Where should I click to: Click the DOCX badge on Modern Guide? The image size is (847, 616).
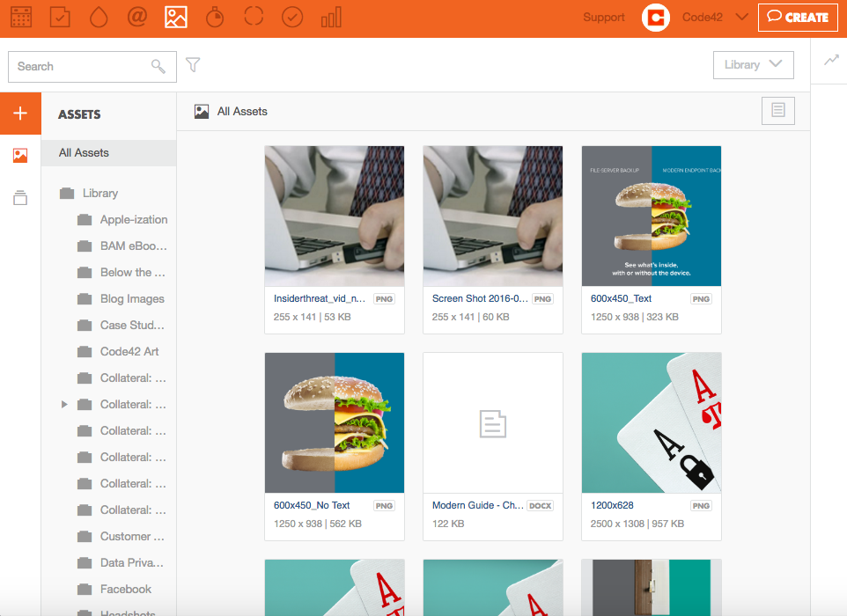click(x=541, y=506)
